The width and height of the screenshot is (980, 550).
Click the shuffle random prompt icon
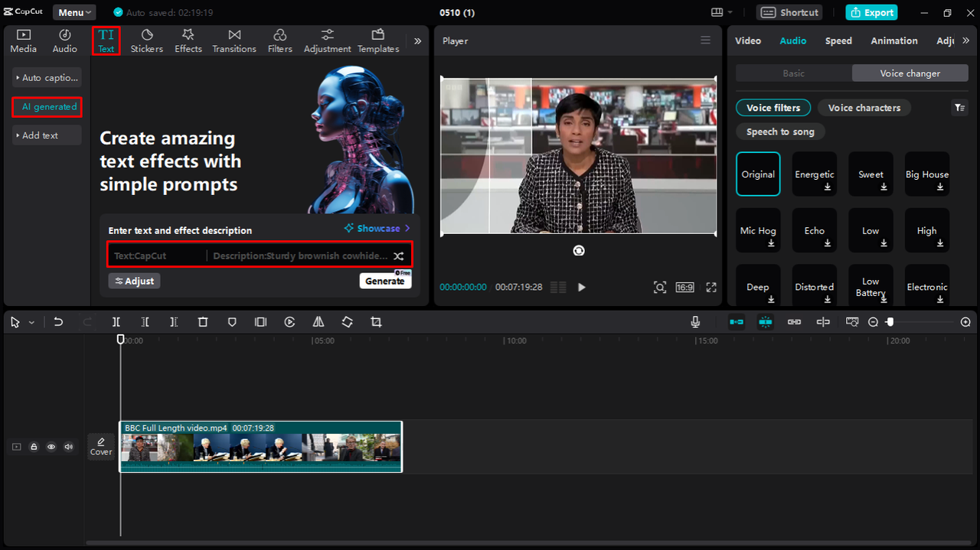(398, 255)
